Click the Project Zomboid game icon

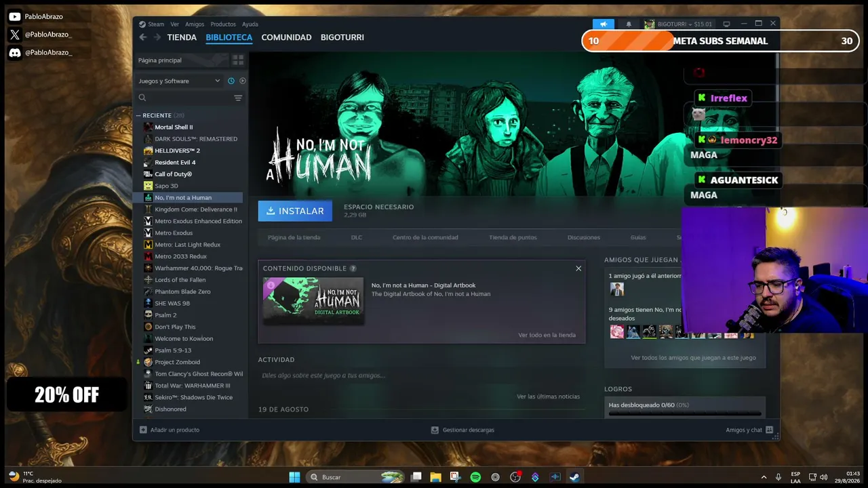point(148,362)
